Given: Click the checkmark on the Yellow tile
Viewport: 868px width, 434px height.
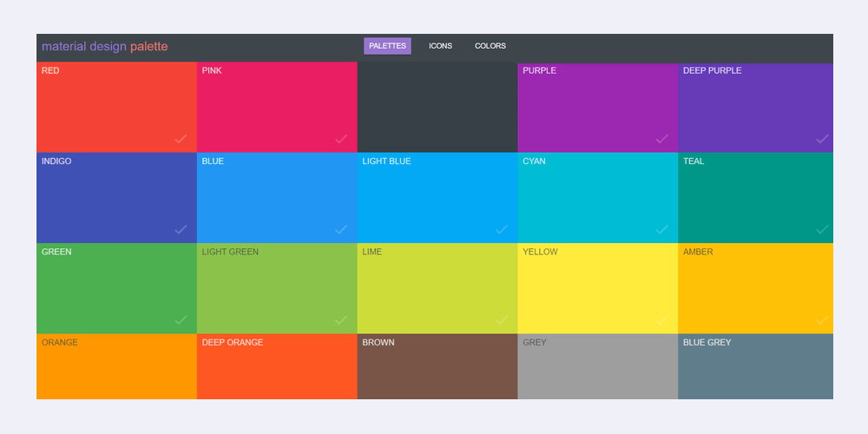Looking at the screenshot, I should (x=662, y=320).
